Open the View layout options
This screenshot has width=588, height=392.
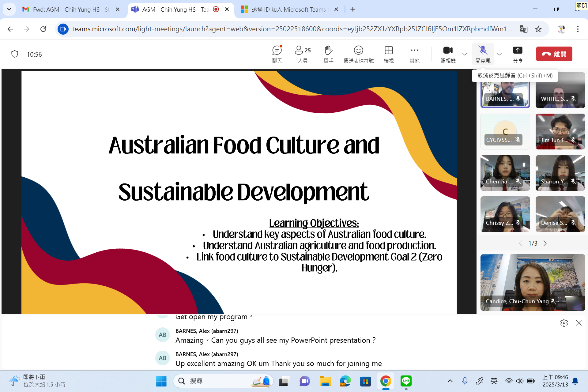pos(389,54)
